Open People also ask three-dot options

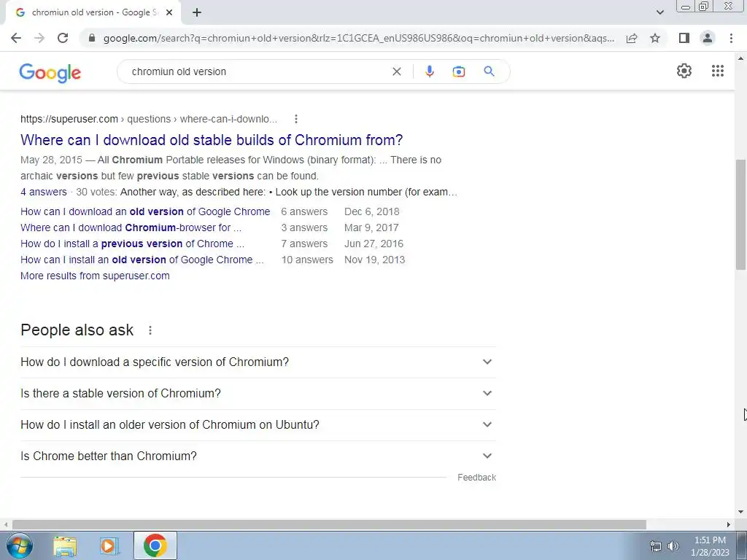click(x=150, y=330)
